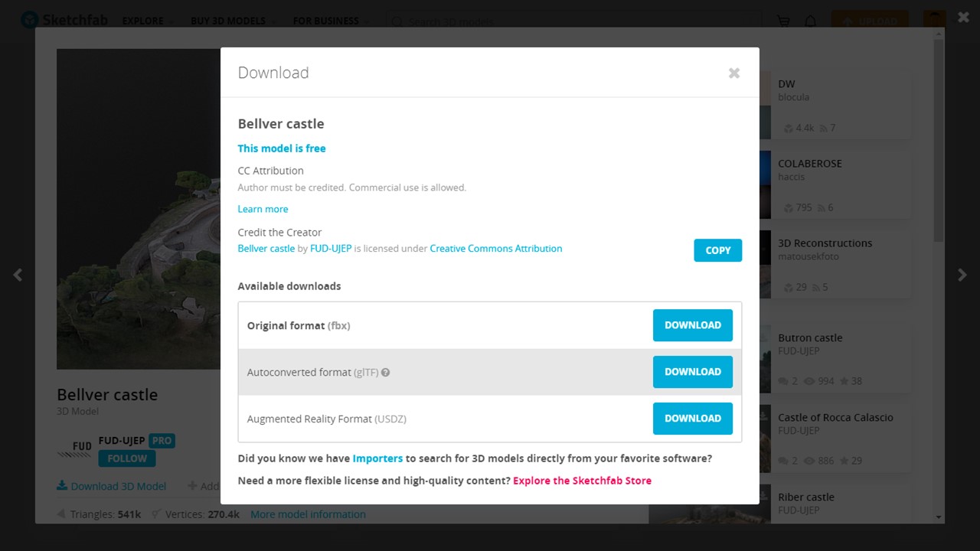Copy the creator credit text
Screen dimensions: 980x551
pyautogui.click(x=718, y=250)
